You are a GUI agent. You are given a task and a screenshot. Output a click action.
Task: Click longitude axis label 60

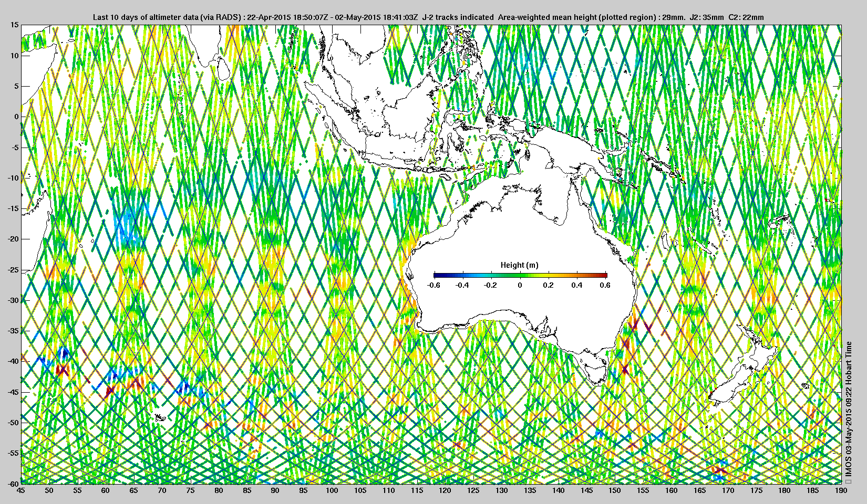[106, 490]
